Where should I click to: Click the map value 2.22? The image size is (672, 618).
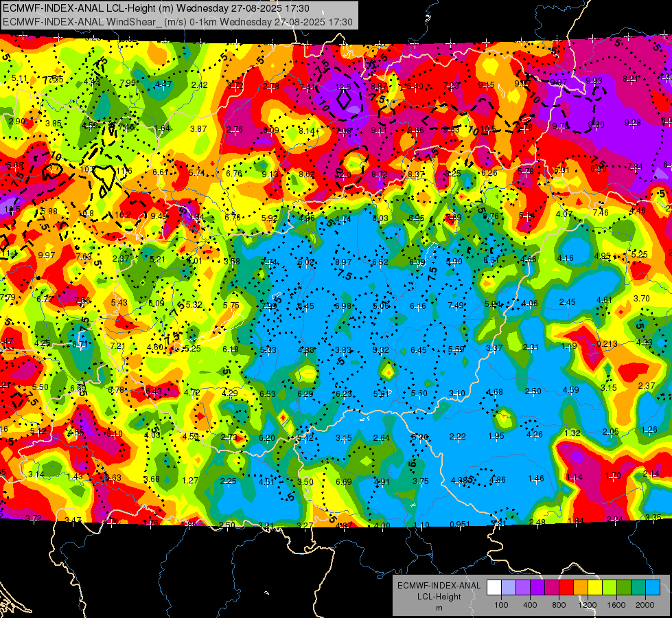tap(458, 436)
